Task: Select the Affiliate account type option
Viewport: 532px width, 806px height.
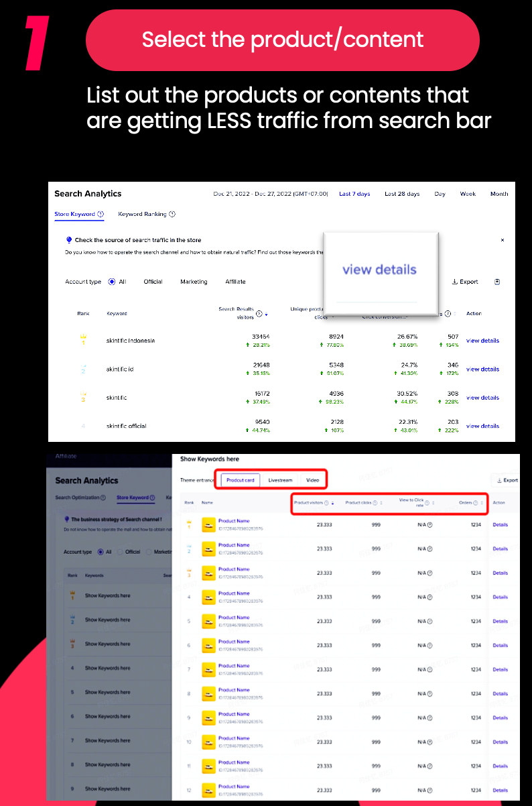Action: pyautogui.click(x=235, y=282)
